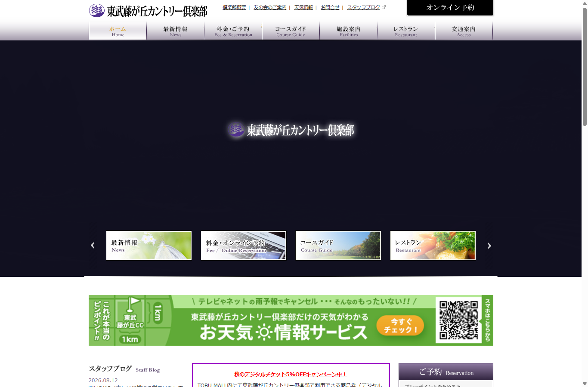
Task: Click the お天気情報サービス green banner
Action: 291,320
